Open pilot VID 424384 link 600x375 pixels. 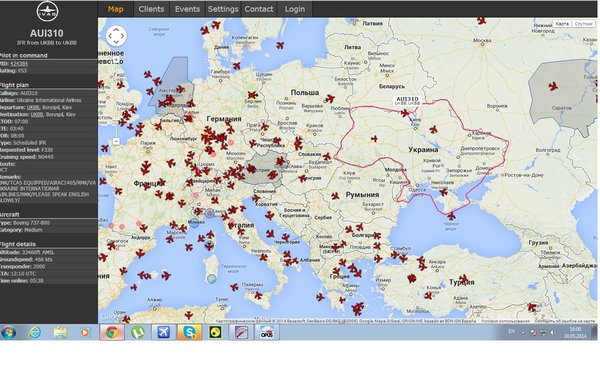pyautogui.click(x=19, y=64)
